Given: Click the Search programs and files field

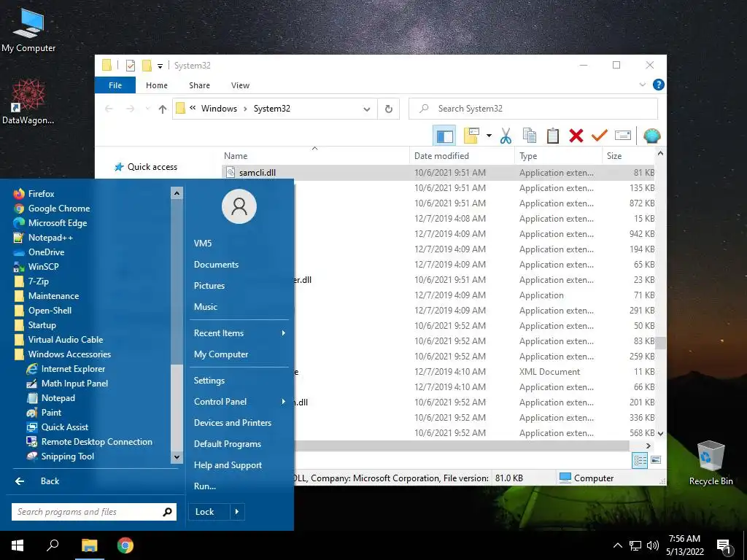Looking at the screenshot, I should coord(94,512).
